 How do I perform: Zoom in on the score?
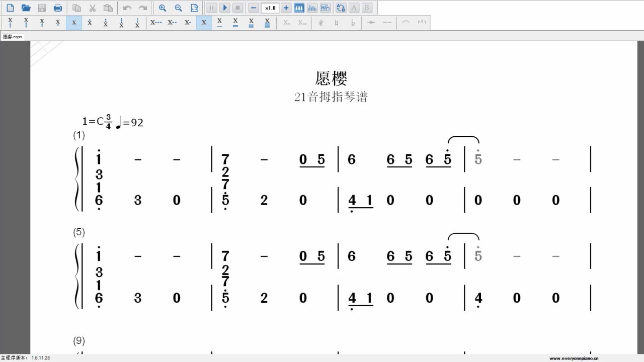(x=163, y=8)
